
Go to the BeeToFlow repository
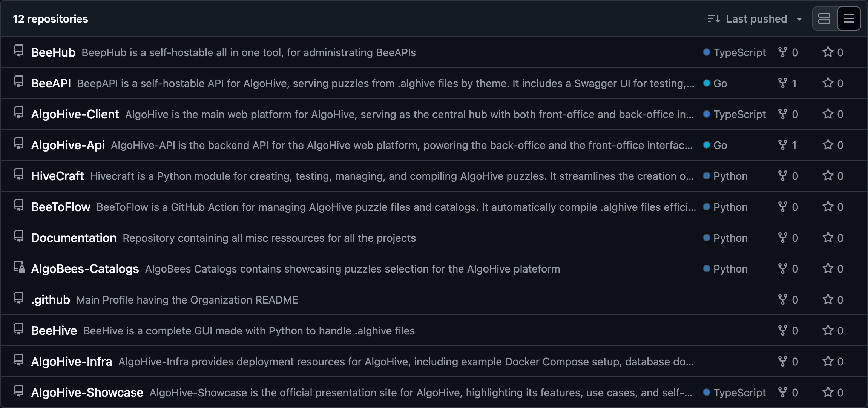tap(61, 207)
